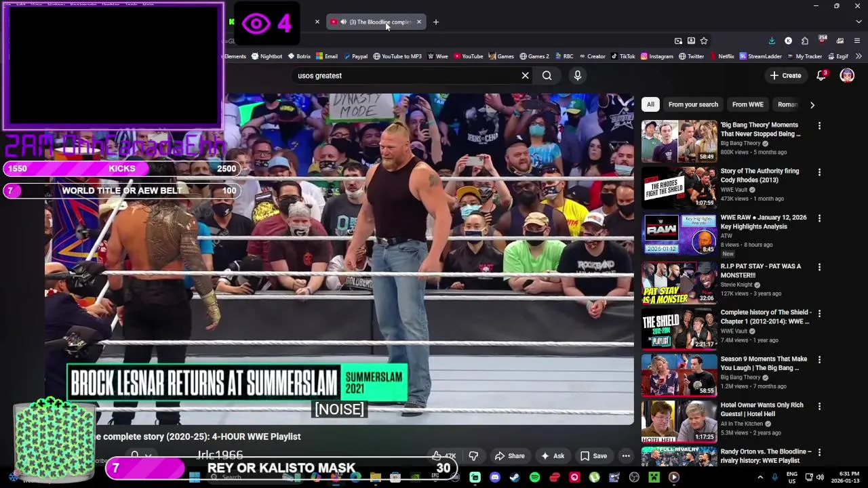Open the Botrix bookmark
The width and height of the screenshot is (868, 488).
coord(299,56)
